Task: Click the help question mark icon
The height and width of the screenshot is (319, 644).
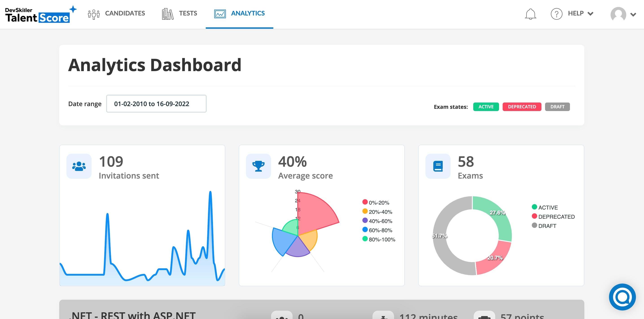Action: coord(556,14)
